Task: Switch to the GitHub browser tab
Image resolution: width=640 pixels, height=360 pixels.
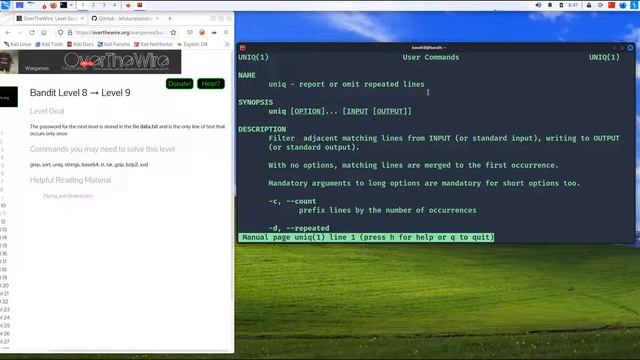Action: (x=124, y=18)
